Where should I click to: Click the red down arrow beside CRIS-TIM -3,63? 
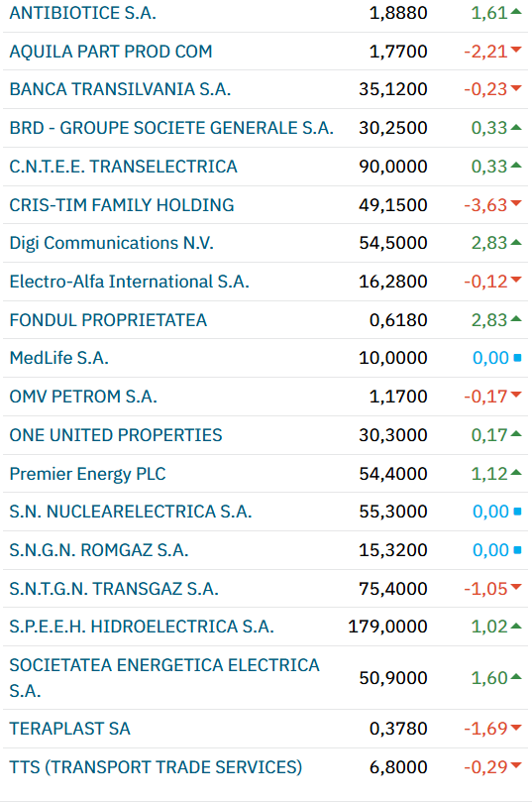point(516,203)
